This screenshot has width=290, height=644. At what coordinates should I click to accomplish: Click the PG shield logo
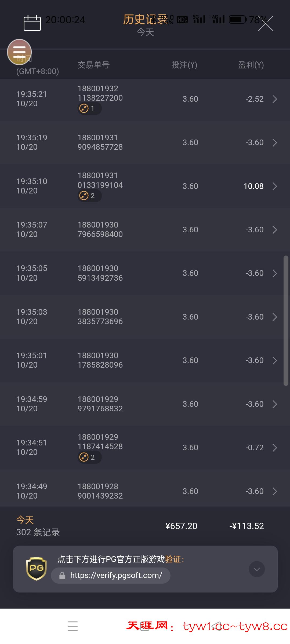pos(36,569)
